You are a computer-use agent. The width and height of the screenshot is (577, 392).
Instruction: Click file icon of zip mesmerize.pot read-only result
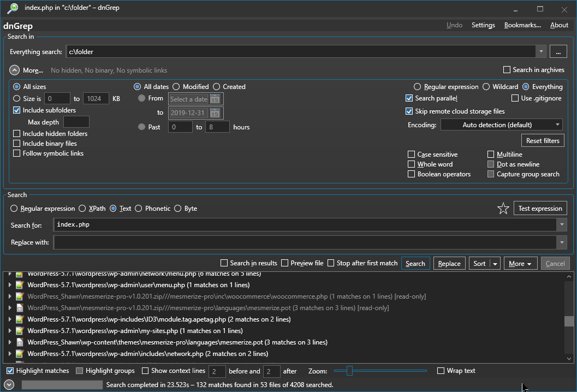[x=20, y=308]
